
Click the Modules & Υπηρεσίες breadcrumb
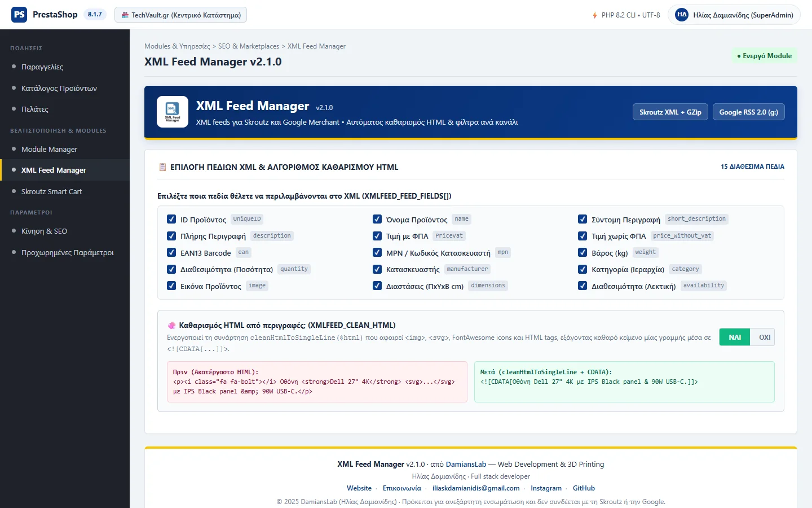[177, 46]
